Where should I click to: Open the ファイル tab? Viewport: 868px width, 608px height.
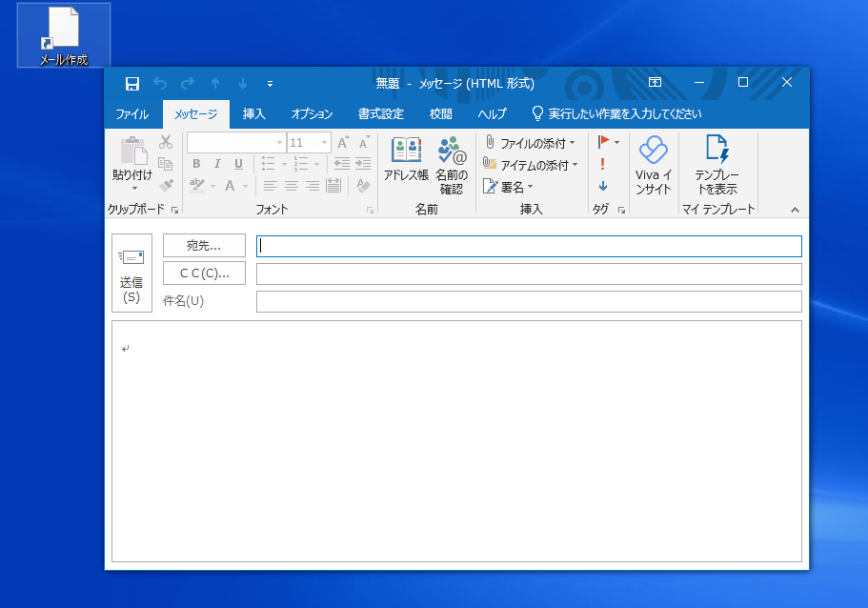(131, 114)
